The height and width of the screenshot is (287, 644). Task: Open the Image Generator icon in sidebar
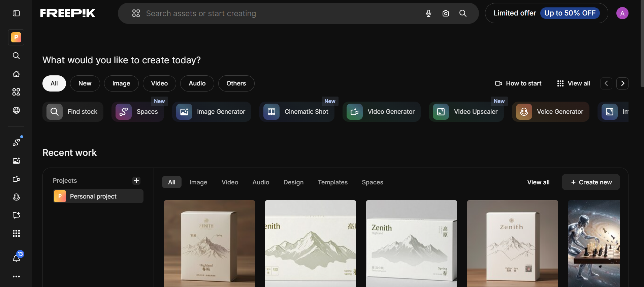click(x=16, y=161)
